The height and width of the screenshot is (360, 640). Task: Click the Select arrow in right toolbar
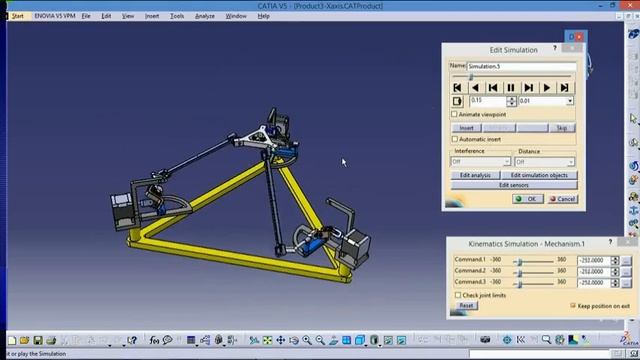633,118
